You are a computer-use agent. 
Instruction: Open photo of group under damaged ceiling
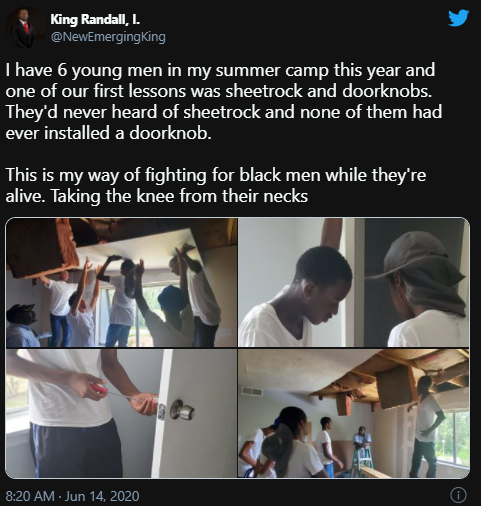(x=354, y=413)
